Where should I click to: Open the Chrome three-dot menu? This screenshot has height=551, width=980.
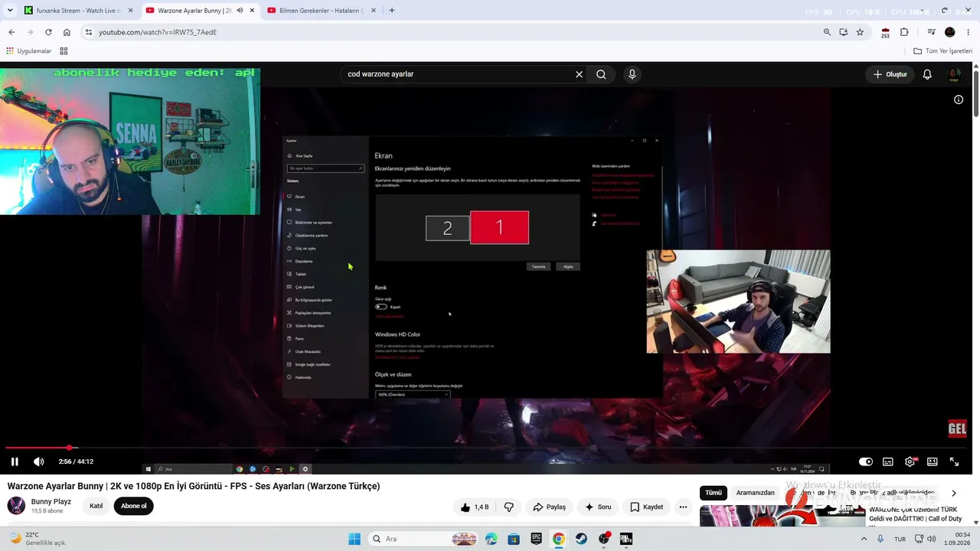point(969,32)
